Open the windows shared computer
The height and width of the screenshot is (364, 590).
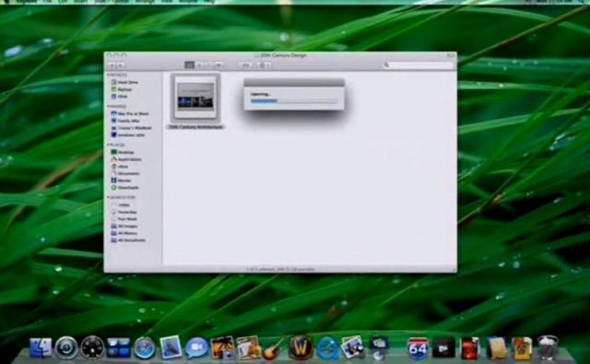pos(128,135)
